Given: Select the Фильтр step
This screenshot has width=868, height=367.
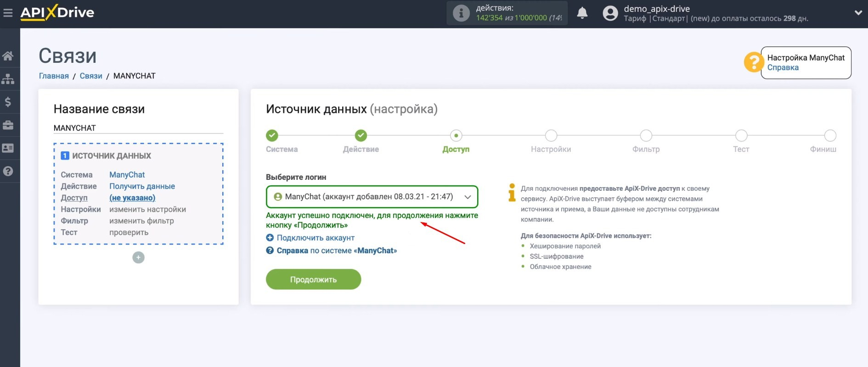Looking at the screenshot, I should (646, 136).
